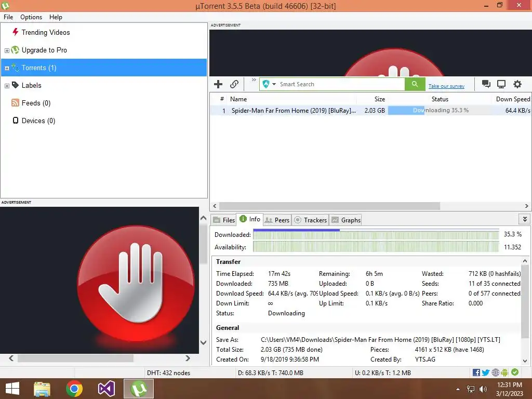Switch to the Graphs tab
The width and height of the screenshot is (532, 399).
tap(345, 220)
